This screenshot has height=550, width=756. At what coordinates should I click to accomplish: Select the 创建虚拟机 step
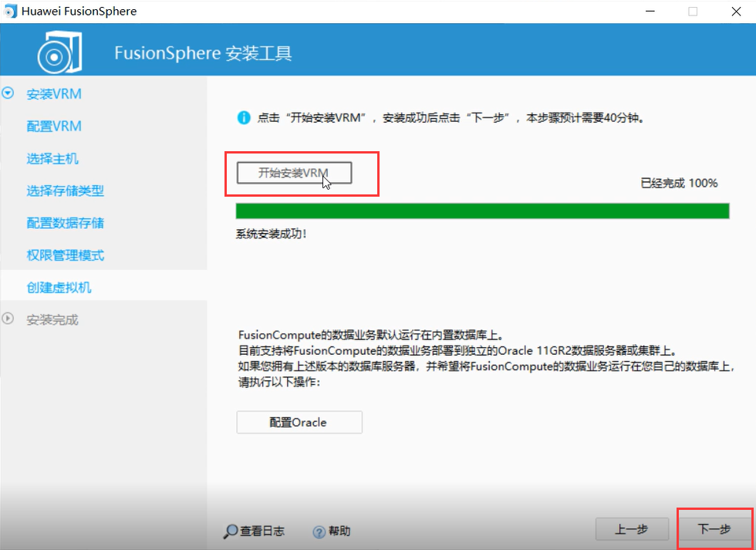(x=59, y=288)
